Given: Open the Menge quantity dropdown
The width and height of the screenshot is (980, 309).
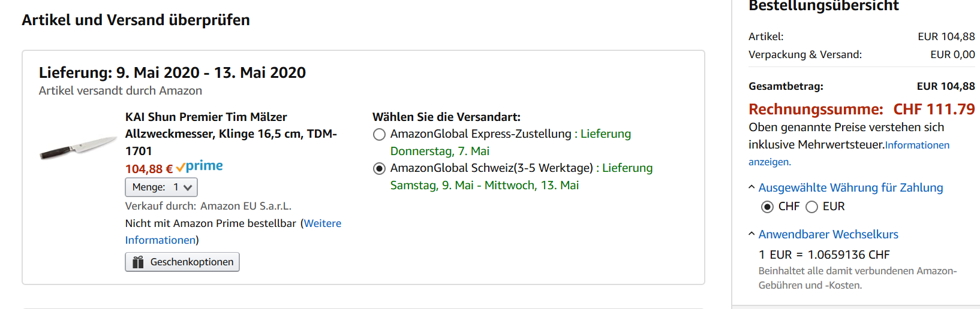Looking at the screenshot, I should point(161,187).
